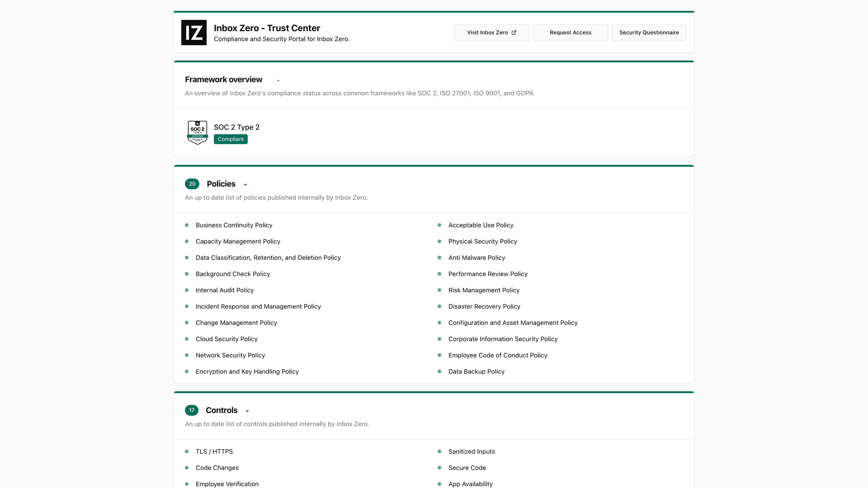Select the Encryption and Key Handling Policy entry
The height and width of the screenshot is (488, 868).
pos(247,371)
